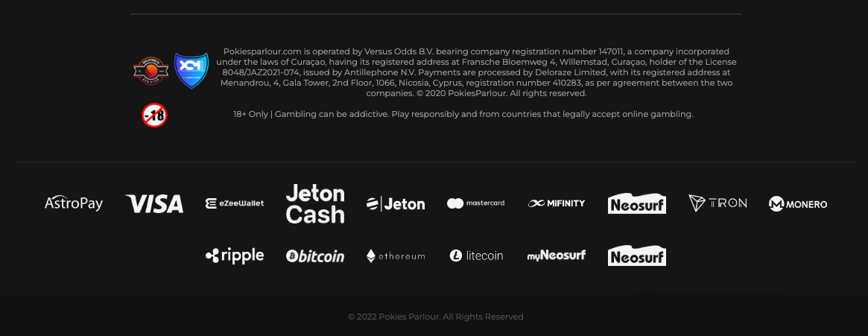The image size is (868, 336).
Task: Click the AstroPay payment logo
Action: click(x=74, y=203)
